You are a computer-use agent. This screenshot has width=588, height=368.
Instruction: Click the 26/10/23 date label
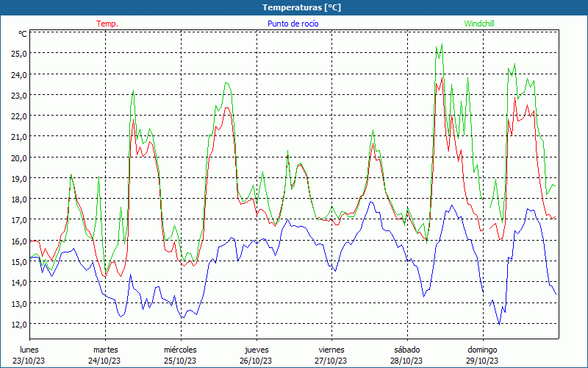pos(256,361)
